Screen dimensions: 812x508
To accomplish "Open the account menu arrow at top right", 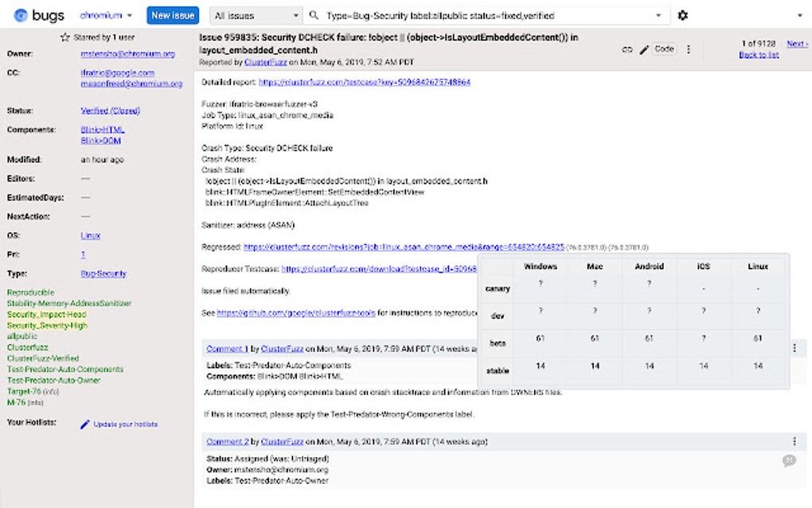I will (x=799, y=15).
